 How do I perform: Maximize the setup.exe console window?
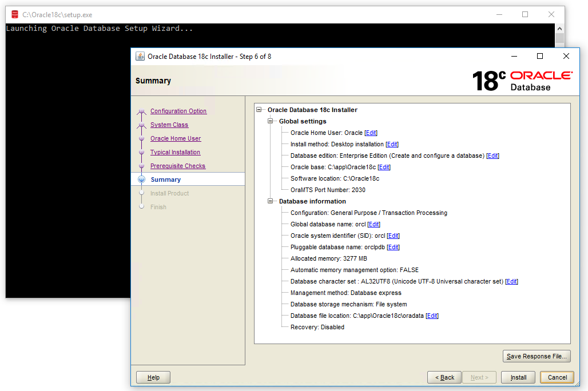pyautogui.click(x=525, y=15)
